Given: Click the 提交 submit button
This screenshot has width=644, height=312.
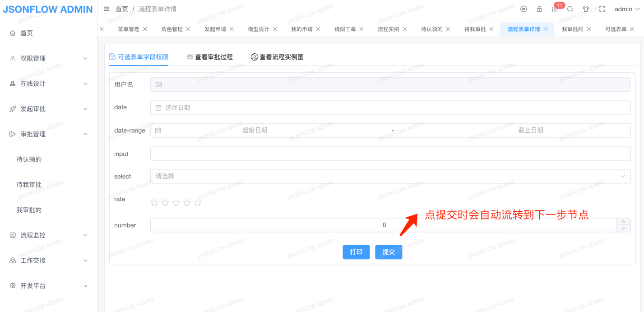Looking at the screenshot, I should click(x=389, y=252).
